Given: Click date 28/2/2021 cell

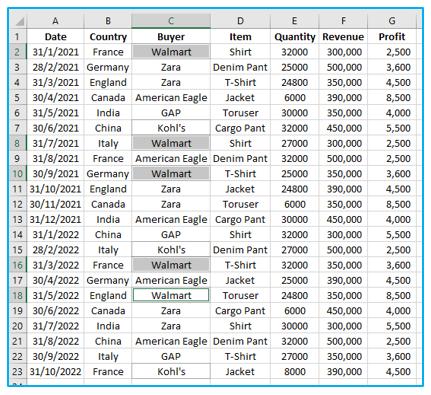Looking at the screenshot, I should tap(55, 67).
